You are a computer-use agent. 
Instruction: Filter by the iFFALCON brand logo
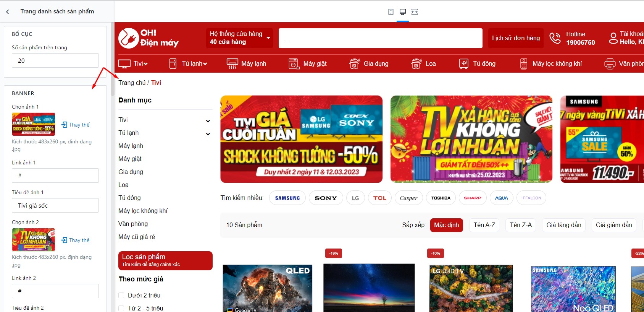[x=531, y=198]
